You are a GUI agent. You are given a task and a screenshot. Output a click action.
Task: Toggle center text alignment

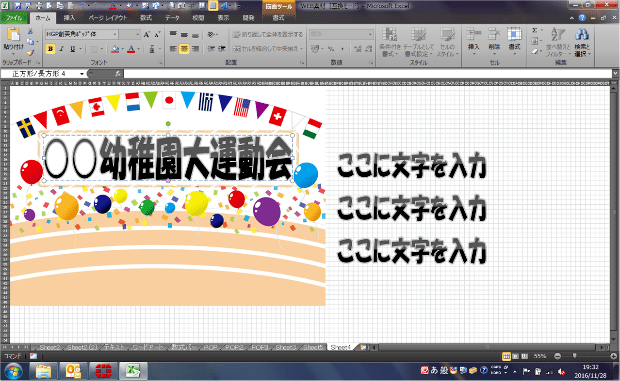184,49
